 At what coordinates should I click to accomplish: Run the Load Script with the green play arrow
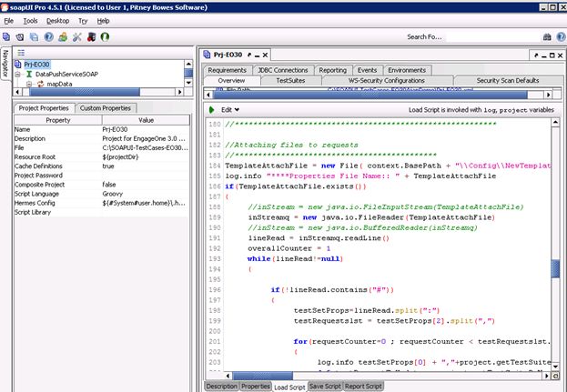(211, 110)
